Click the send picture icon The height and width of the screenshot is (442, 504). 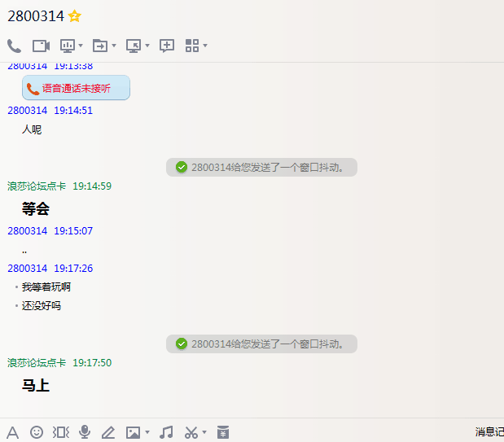point(133,432)
